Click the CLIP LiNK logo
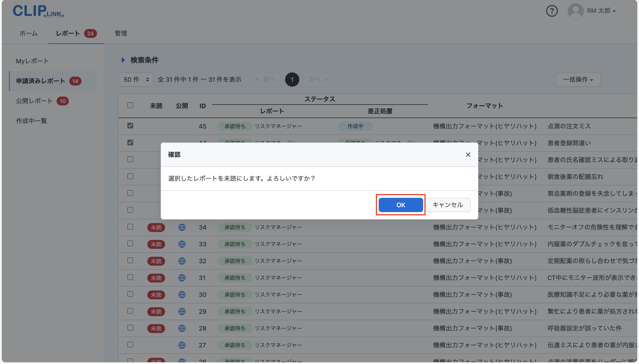Viewport: 639px width, 364px height. pyautogui.click(x=38, y=11)
